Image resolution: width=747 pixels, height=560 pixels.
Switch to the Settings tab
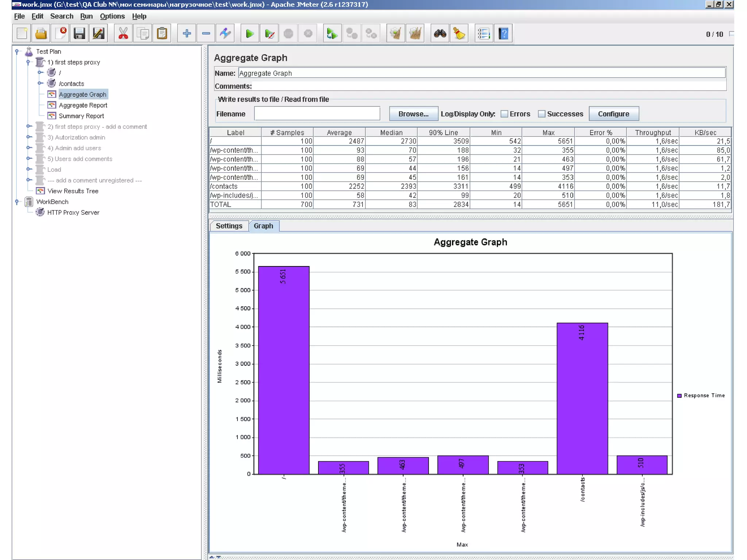point(229,226)
